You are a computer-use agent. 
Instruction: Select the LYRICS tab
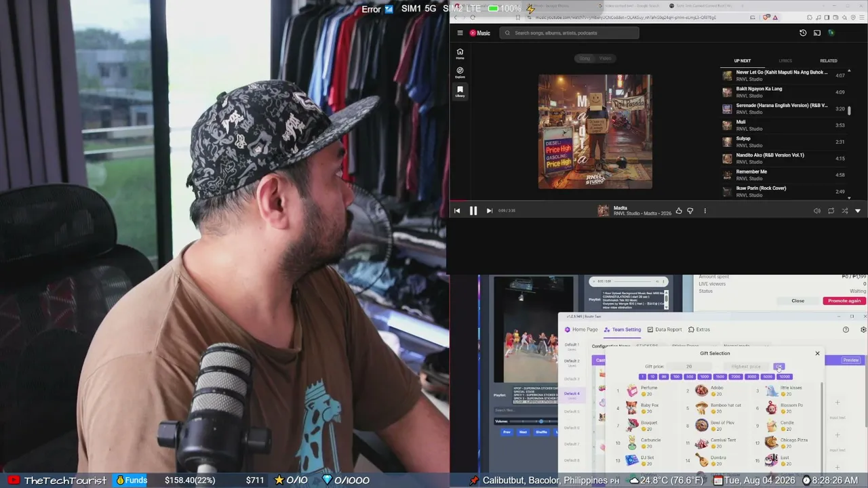tap(785, 61)
